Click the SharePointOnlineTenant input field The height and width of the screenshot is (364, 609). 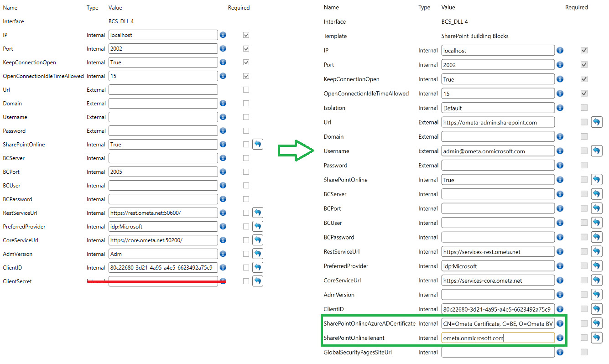pos(498,338)
